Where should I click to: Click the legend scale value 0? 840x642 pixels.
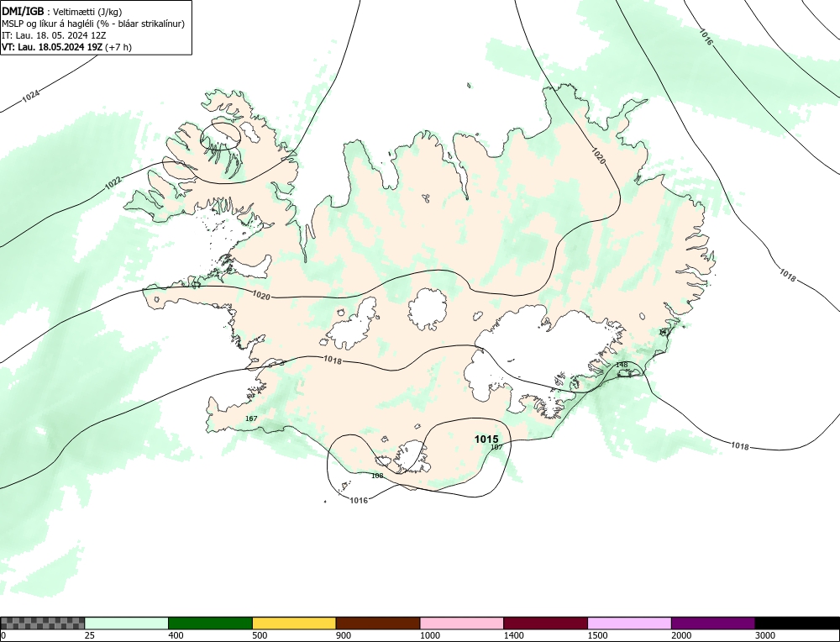3,635
